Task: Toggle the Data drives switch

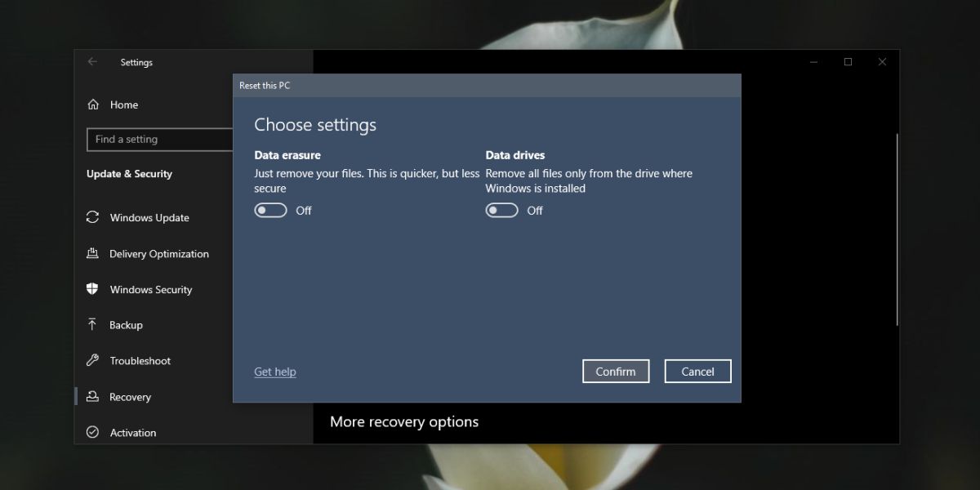Action: pyautogui.click(x=501, y=211)
